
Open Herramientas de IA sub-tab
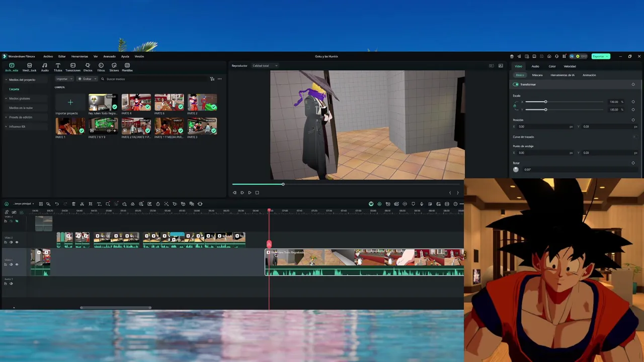[562, 75]
